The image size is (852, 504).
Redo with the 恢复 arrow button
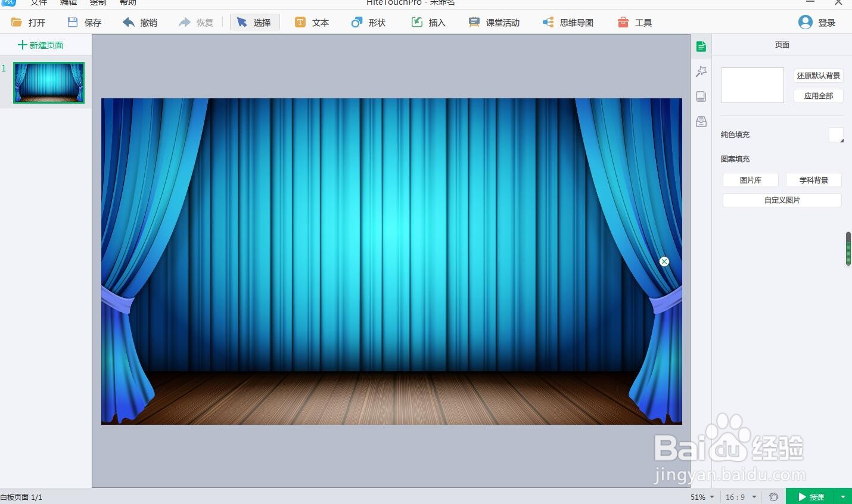196,23
